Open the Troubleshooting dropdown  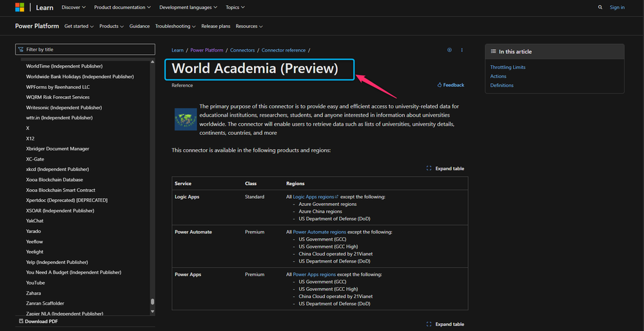pos(175,26)
